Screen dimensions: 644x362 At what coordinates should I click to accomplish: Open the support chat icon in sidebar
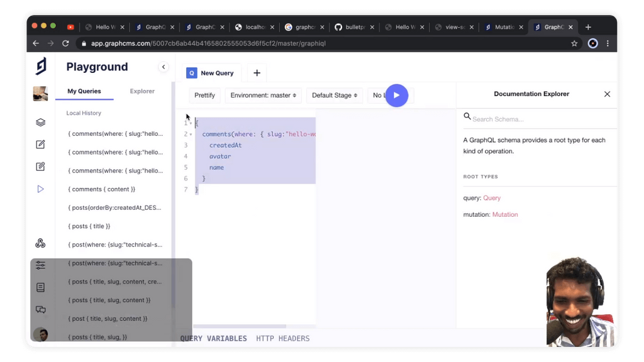coord(40,309)
